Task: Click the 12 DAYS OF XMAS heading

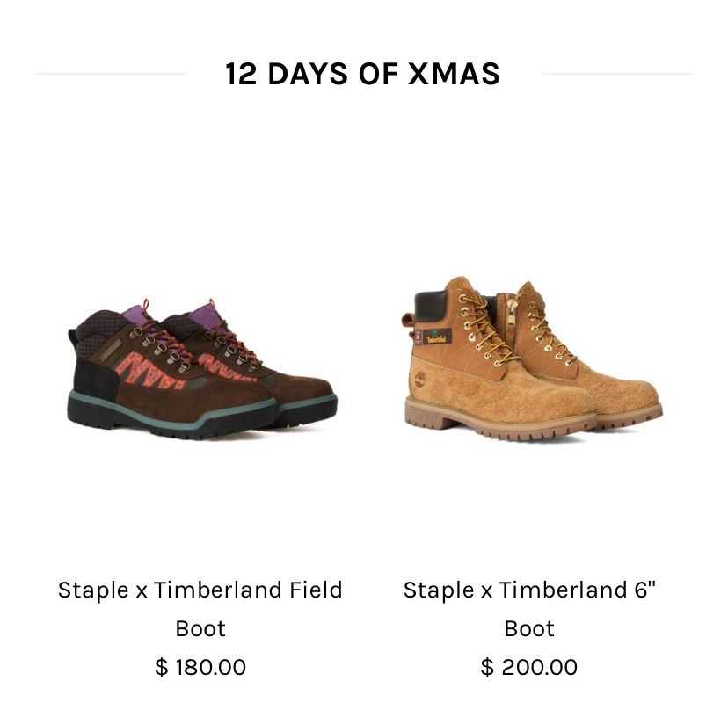Action: click(362, 74)
